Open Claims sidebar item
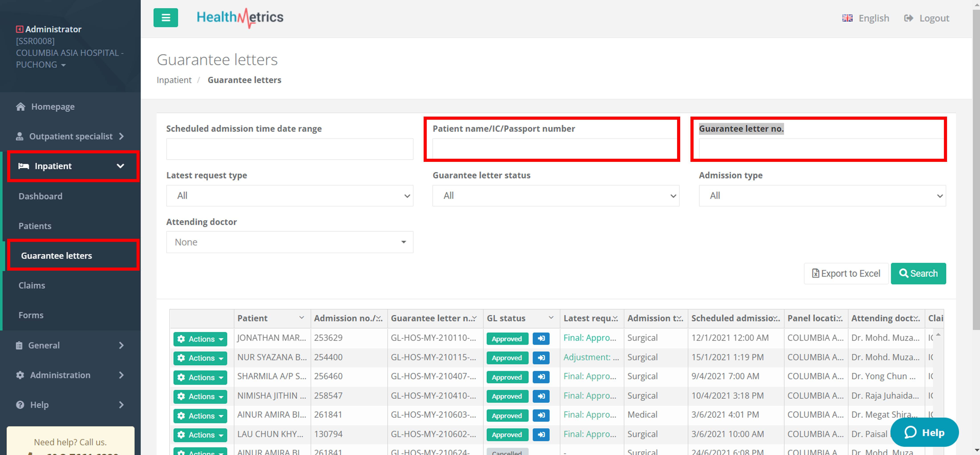This screenshot has height=455, width=980. 32,285
